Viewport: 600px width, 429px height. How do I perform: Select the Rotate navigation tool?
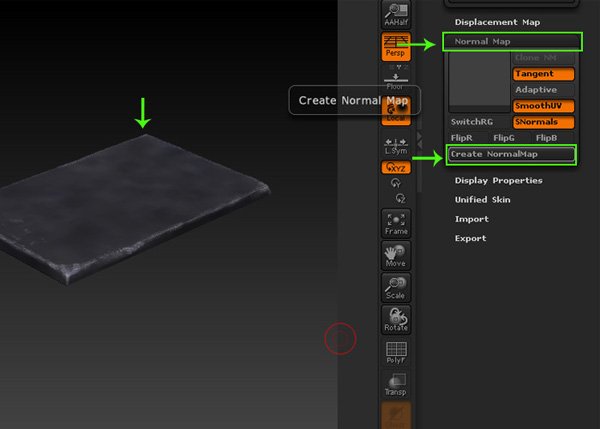click(396, 320)
